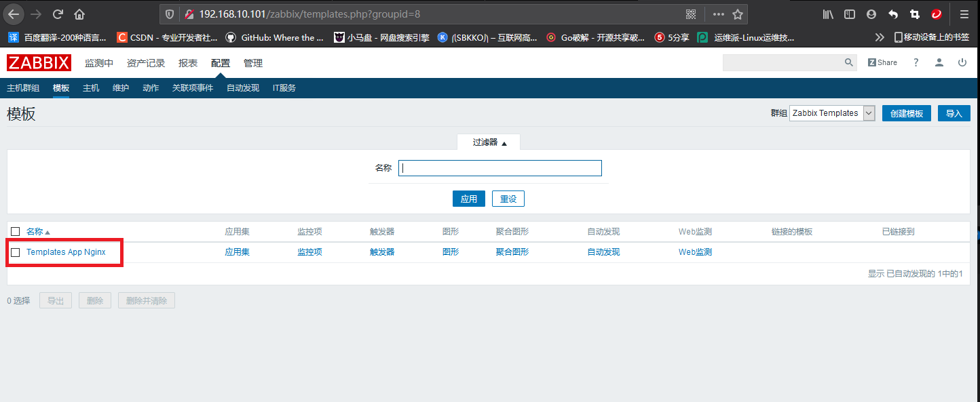Open 运维派-Linux运维技 bookmark
Viewport: 980px width, 402px height.
click(x=746, y=37)
